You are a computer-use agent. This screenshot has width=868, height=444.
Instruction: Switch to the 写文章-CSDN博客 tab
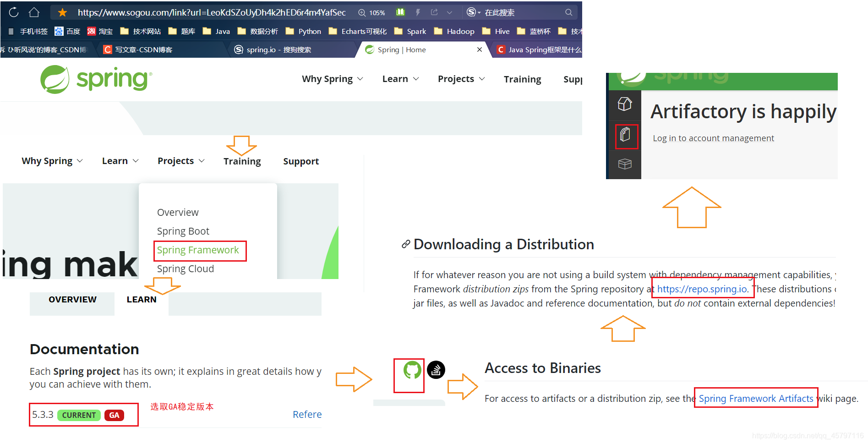[160, 49]
